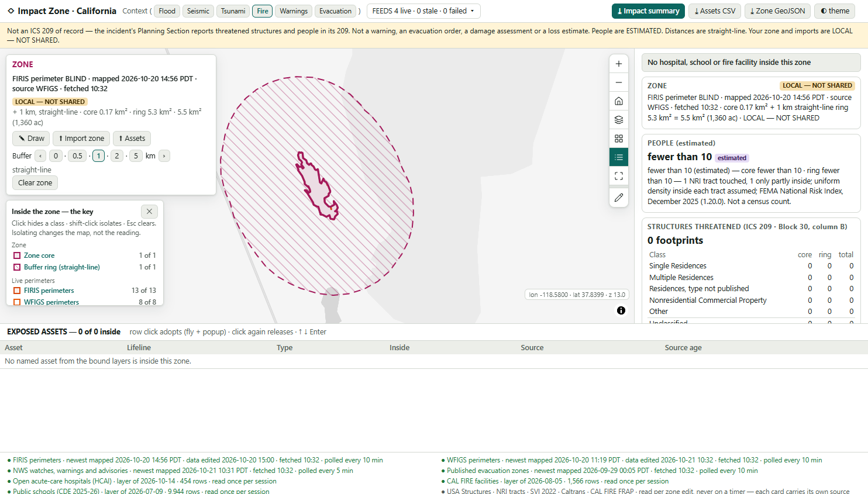The width and height of the screenshot is (868, 494).
Task: Export Zone GeoJSON file
Action: (x=777, y=11)
